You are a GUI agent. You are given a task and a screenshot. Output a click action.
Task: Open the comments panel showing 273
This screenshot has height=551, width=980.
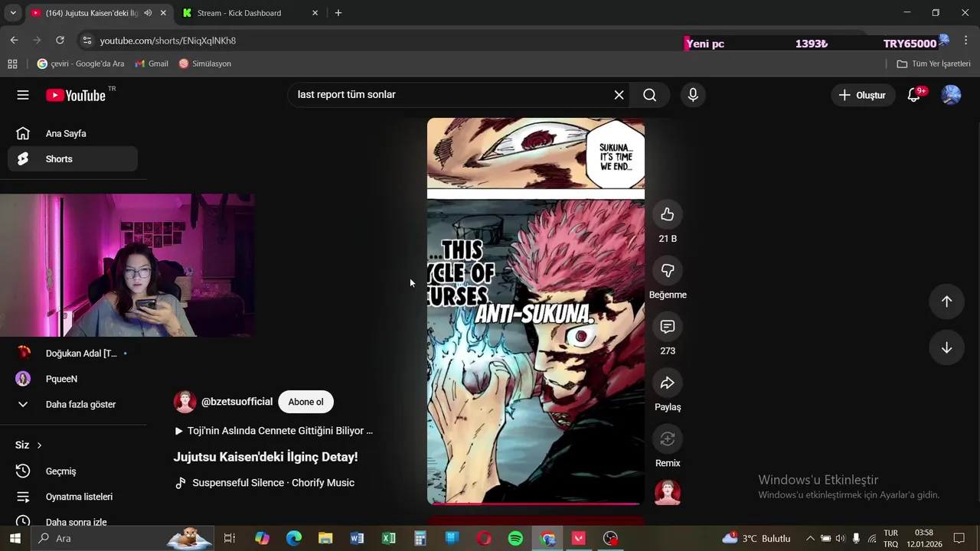[x=668, y=327]
